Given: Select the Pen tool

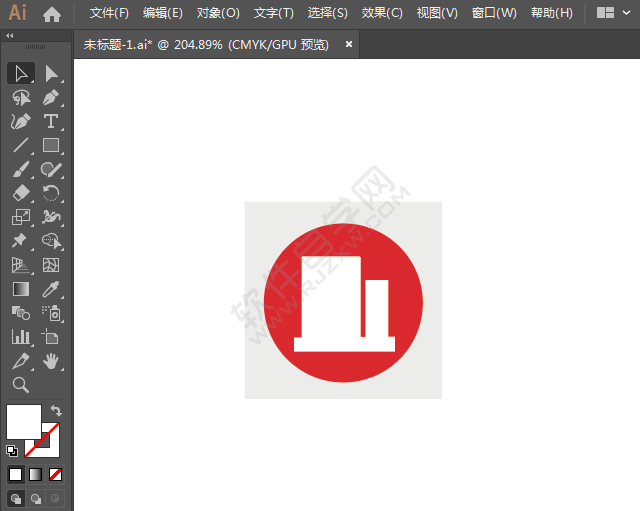Looking at the screenshot, I should point(51,98).
